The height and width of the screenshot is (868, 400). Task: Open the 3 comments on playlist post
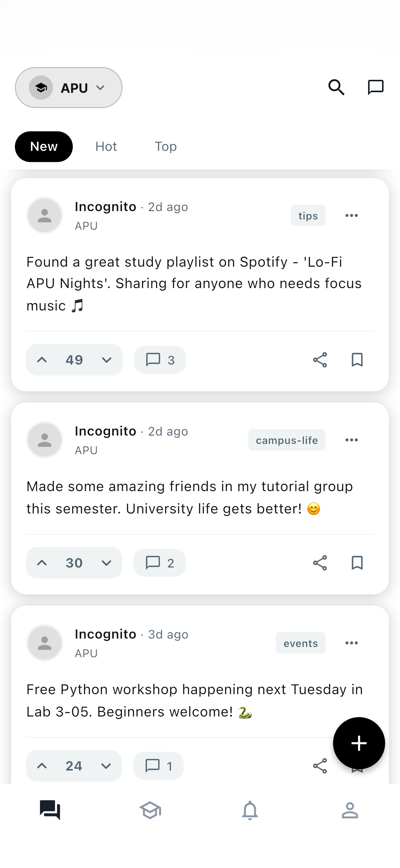click(x=160, y=360)
